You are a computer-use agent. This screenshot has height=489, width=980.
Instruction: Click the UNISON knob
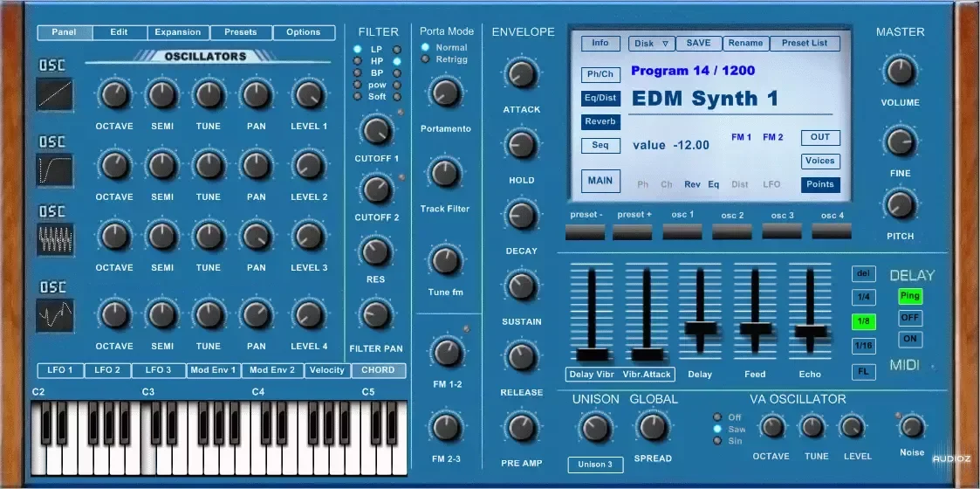click(x=596, y=429)
